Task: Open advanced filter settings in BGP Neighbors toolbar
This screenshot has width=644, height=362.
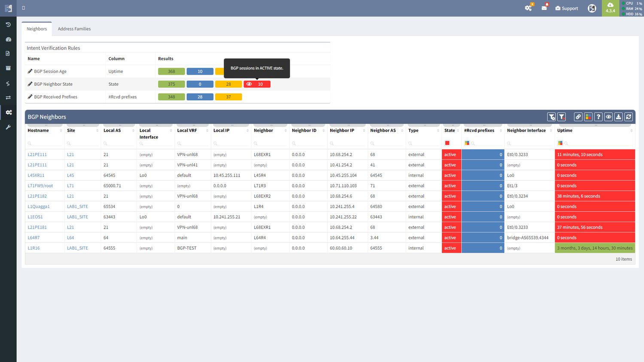Action: pos(551,117)
